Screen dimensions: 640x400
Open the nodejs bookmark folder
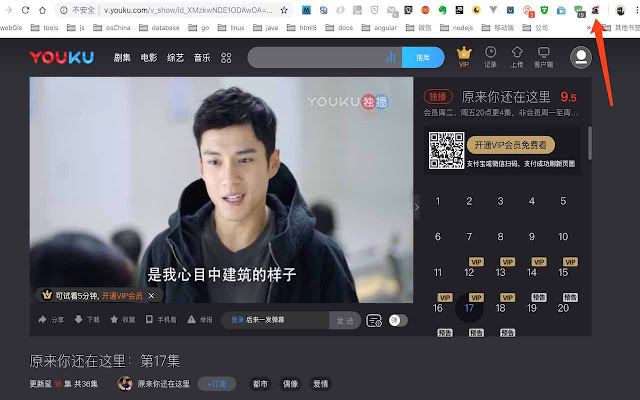pos(457,28)
